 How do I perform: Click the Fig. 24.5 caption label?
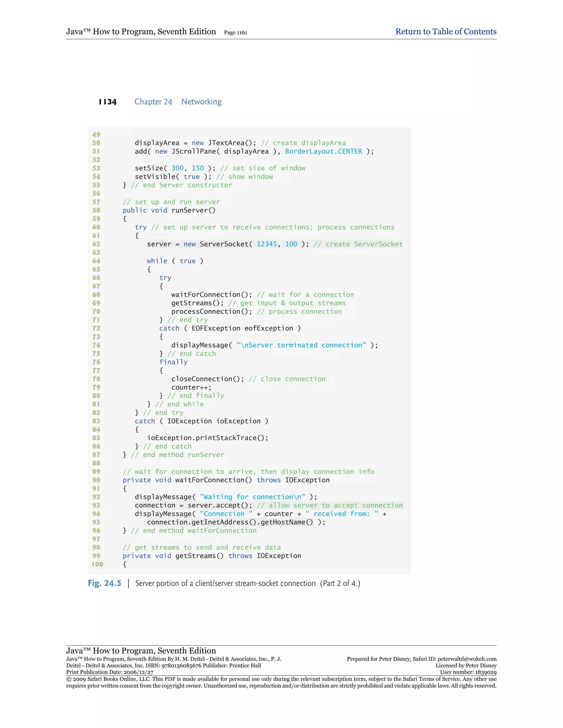pos(104,583)
